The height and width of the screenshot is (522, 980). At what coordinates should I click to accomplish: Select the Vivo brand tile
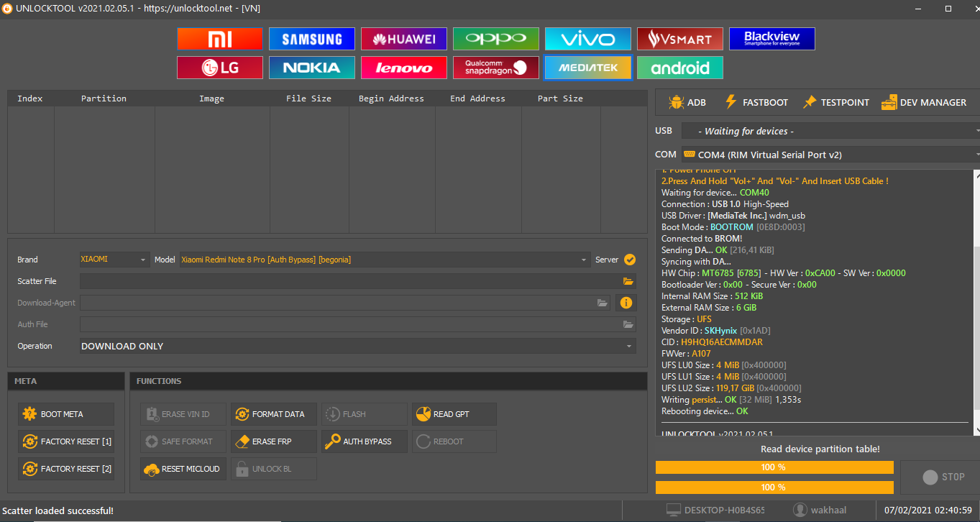point(588,39)
